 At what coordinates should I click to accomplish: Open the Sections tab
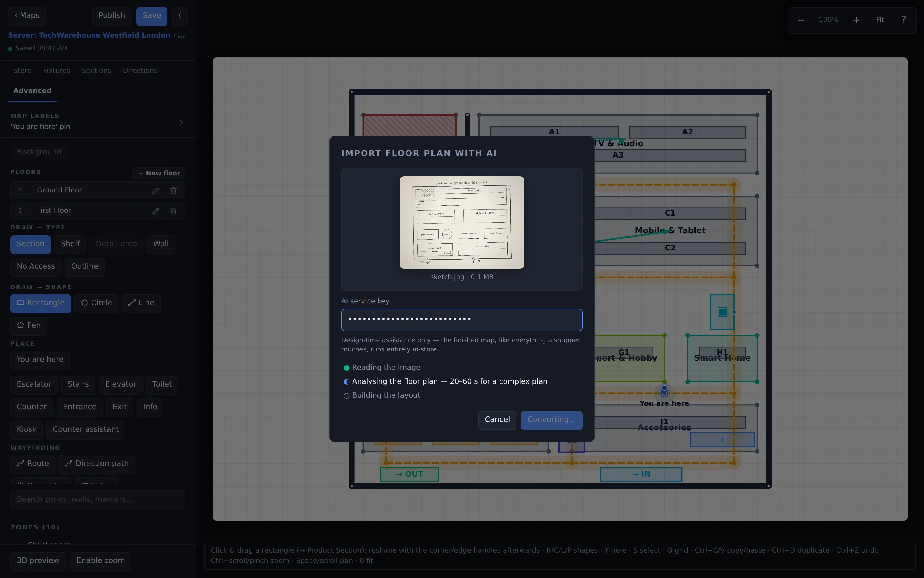click(x=97, y=71)
